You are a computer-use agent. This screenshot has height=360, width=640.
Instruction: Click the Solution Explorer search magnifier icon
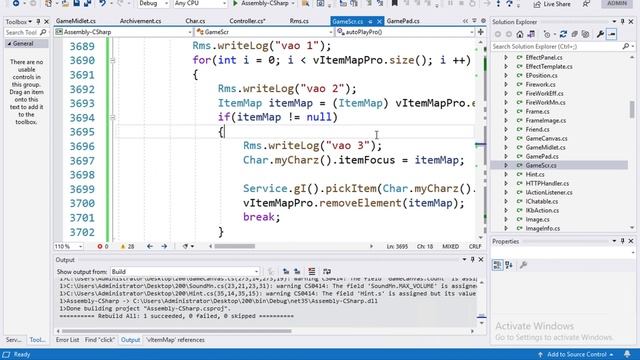(x=625, y=47)
